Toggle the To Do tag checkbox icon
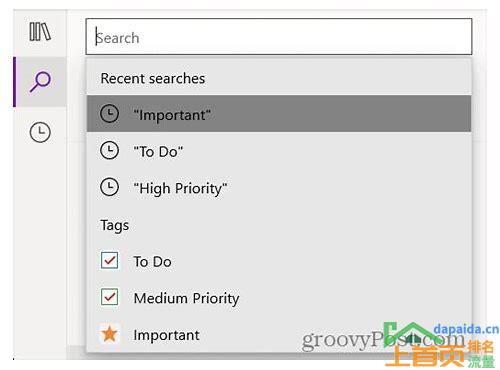Image resolution: width=500 pixels, height=370 pixels. (109, 260)
